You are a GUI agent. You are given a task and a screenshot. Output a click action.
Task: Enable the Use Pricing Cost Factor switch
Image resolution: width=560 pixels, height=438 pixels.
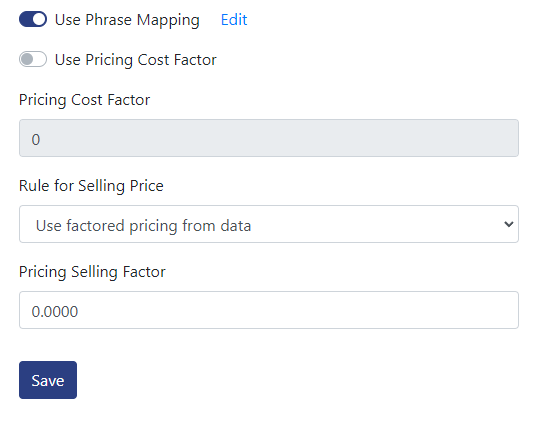pyautogui.click(x=33, y=59)
